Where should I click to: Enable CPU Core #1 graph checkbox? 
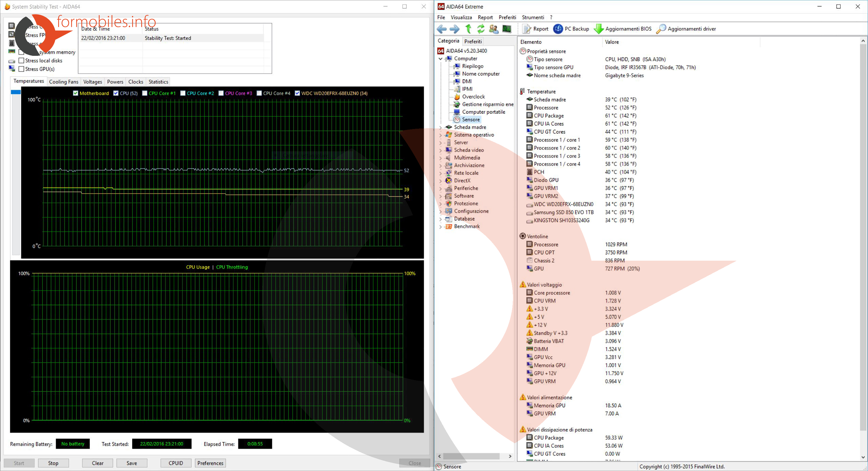[x=145, y=93]
